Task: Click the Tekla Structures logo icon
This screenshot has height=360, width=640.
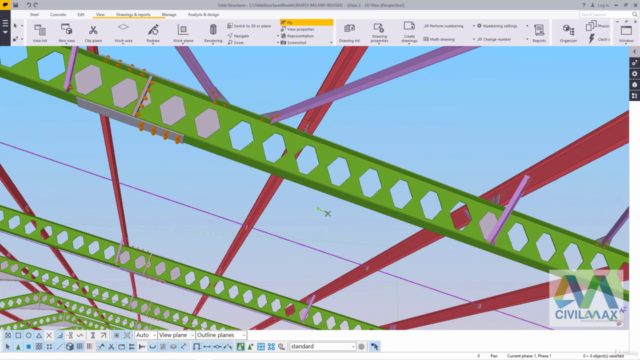Action: click(x=5, y=5)
